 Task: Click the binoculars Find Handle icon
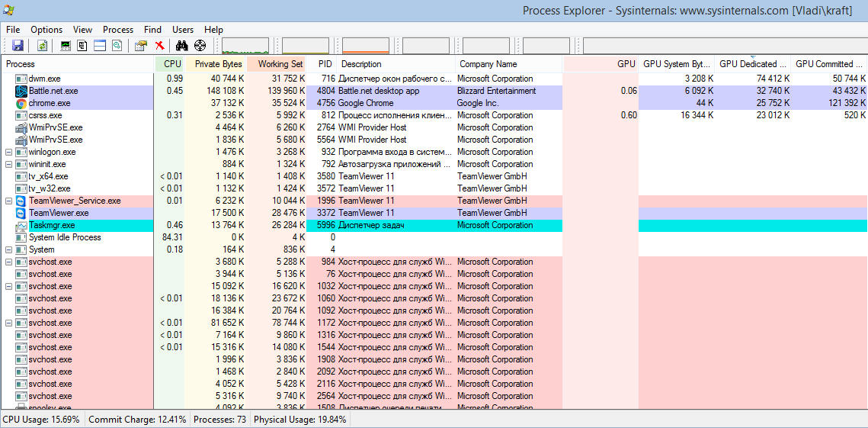click(183, 46)
